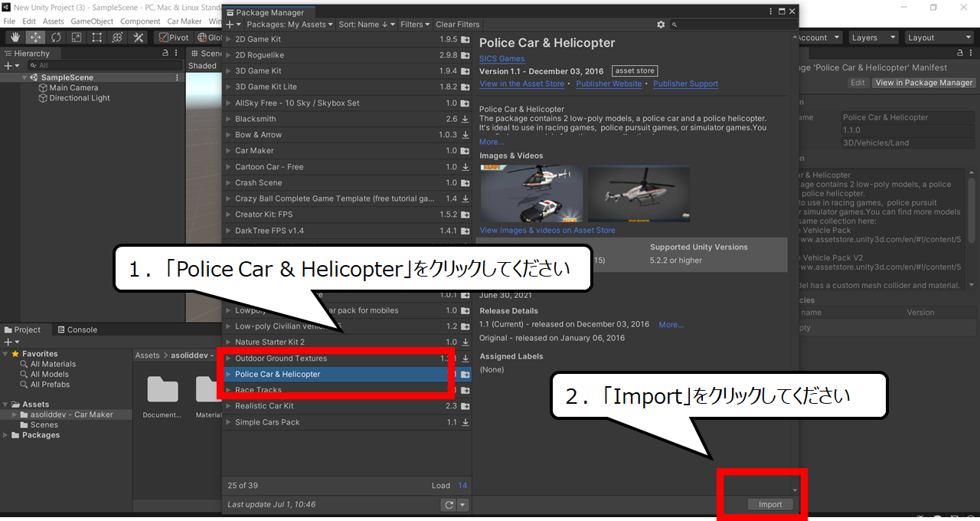
Task: Select Main Camera in the Hierarchy
Action: coord(73,87)
